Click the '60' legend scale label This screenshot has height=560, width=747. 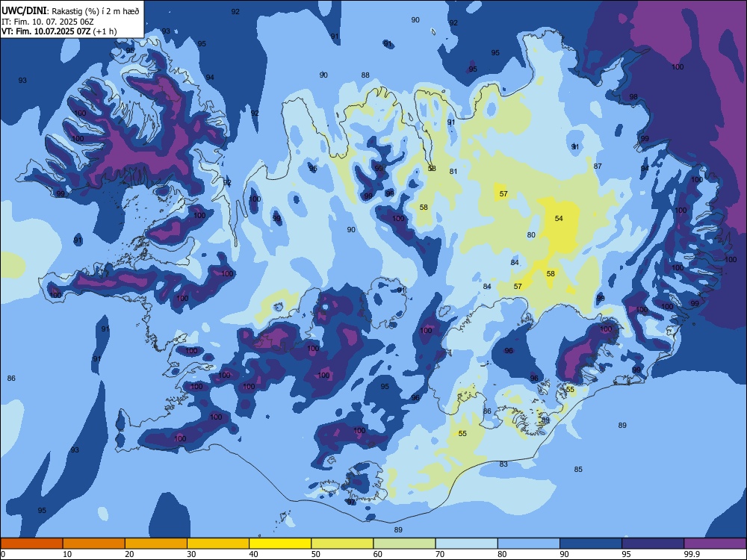pyautogui.click(x=378, y=554)
